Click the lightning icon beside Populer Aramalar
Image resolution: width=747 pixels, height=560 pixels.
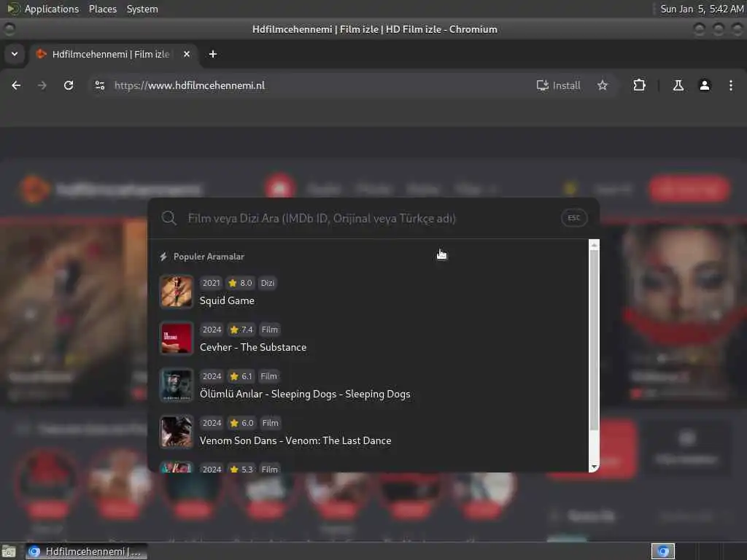pyautogui.click(x=163, y=257)
